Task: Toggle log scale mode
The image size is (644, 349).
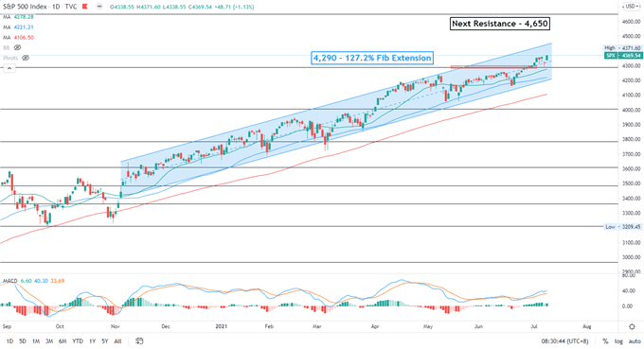Action: pos(618,341)
